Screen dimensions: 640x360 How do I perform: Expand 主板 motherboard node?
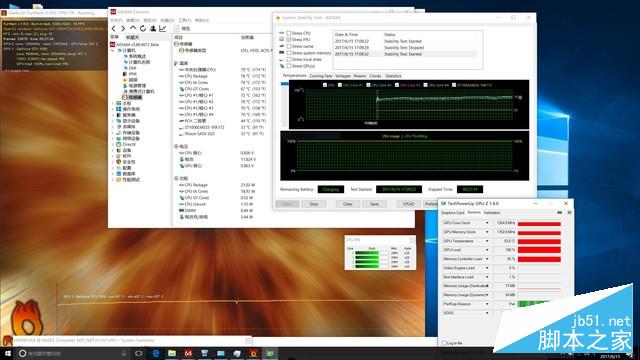point(113,103)
